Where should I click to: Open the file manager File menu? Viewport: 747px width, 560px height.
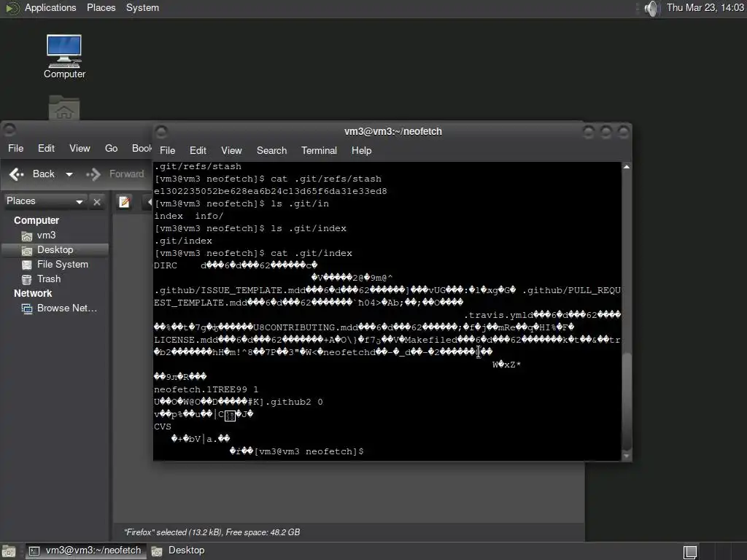[x=16, y=148]
